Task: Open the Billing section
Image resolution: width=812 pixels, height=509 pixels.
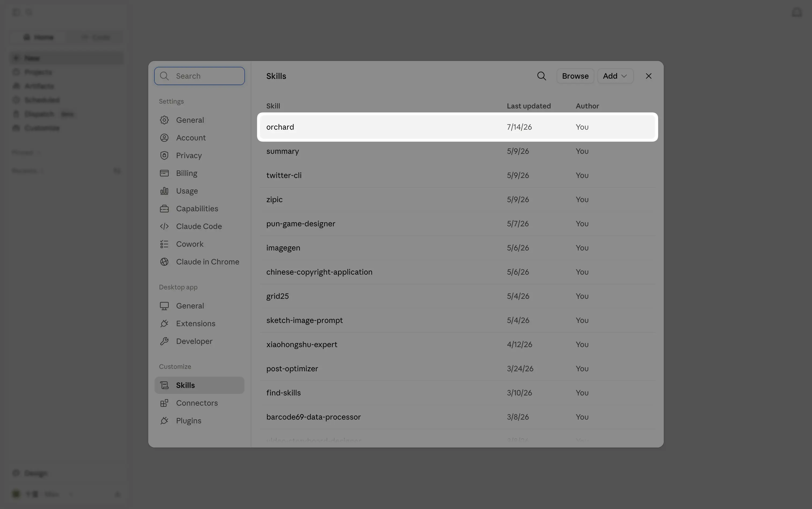Action: pos(199,173)
